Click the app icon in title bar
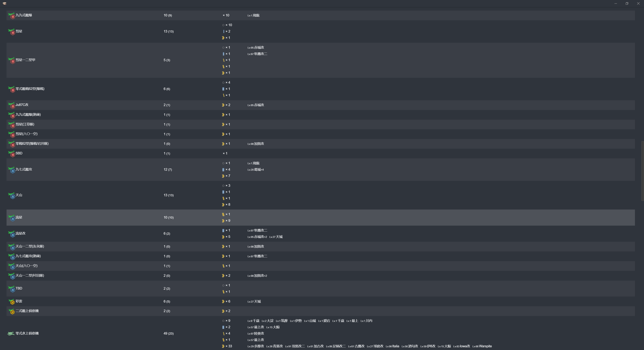The width and height of the screenshot is (644, 350). point(5,4)
